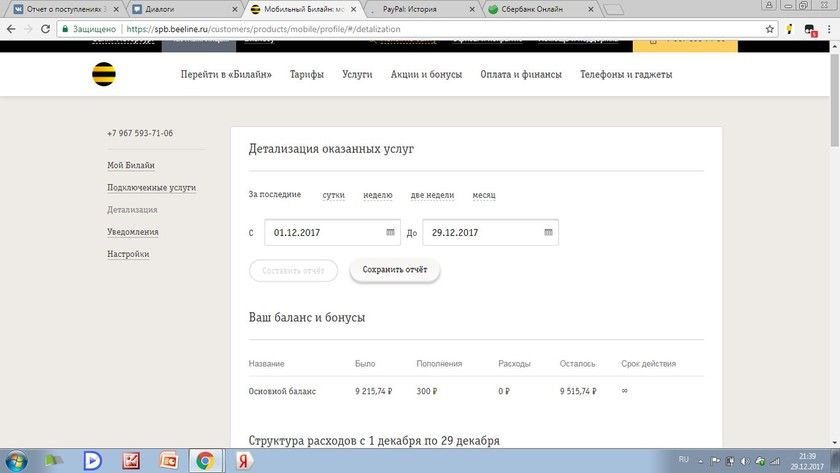
Task: Click the address bar URL
Action: (264, 29)
